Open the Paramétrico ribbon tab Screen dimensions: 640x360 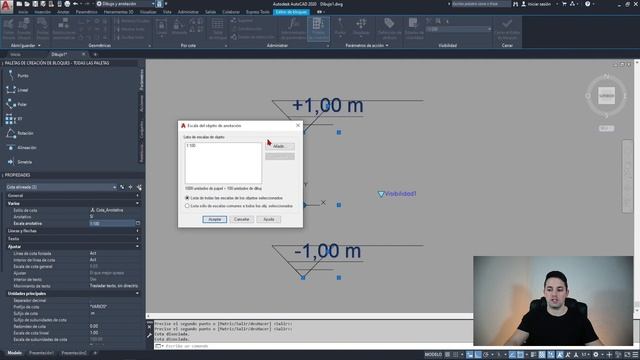(87, 12)
